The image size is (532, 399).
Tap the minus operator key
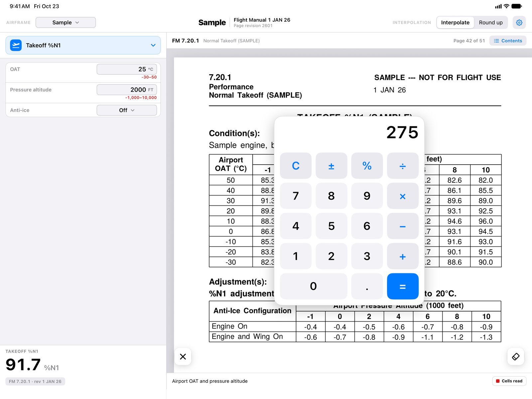(403, 226)
